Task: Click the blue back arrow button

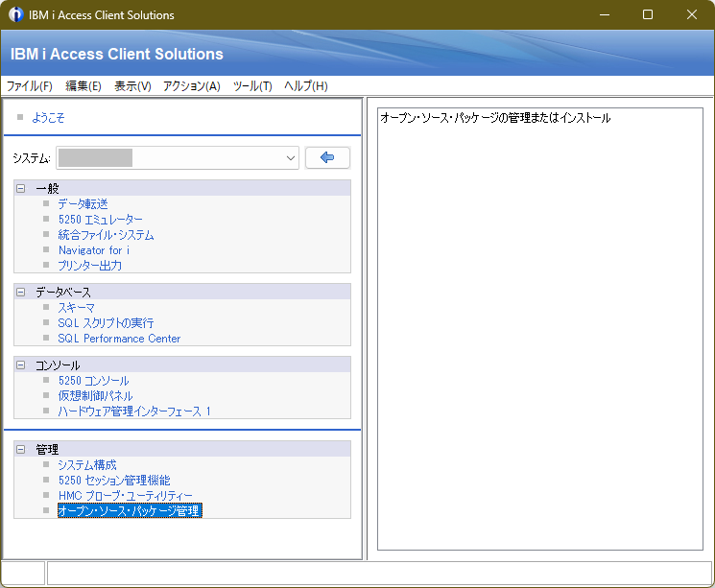Action: point(327,158)
